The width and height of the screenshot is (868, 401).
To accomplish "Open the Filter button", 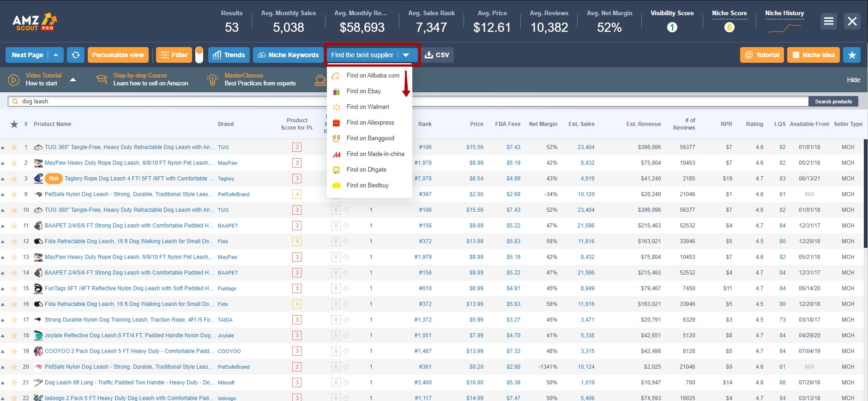I will (174, 55).
